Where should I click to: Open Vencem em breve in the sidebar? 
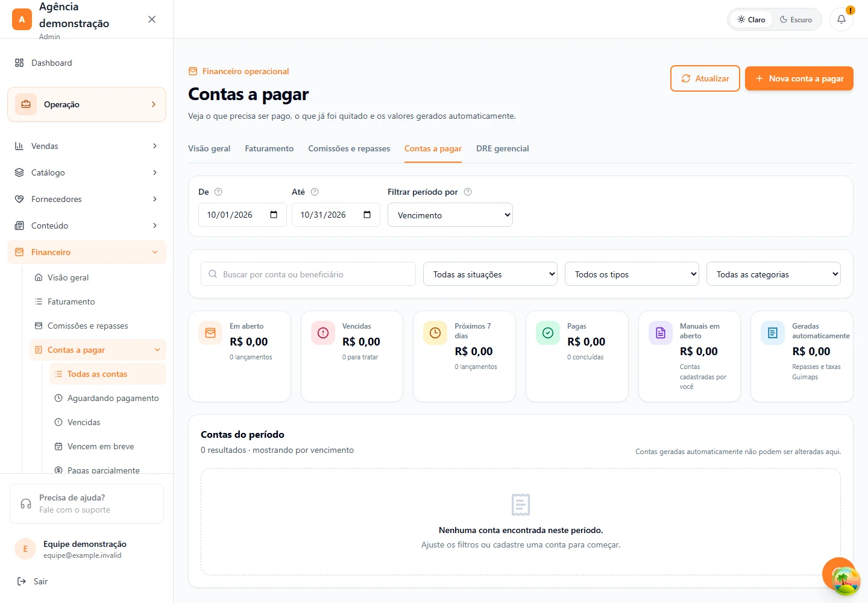(x=107, y=446)
